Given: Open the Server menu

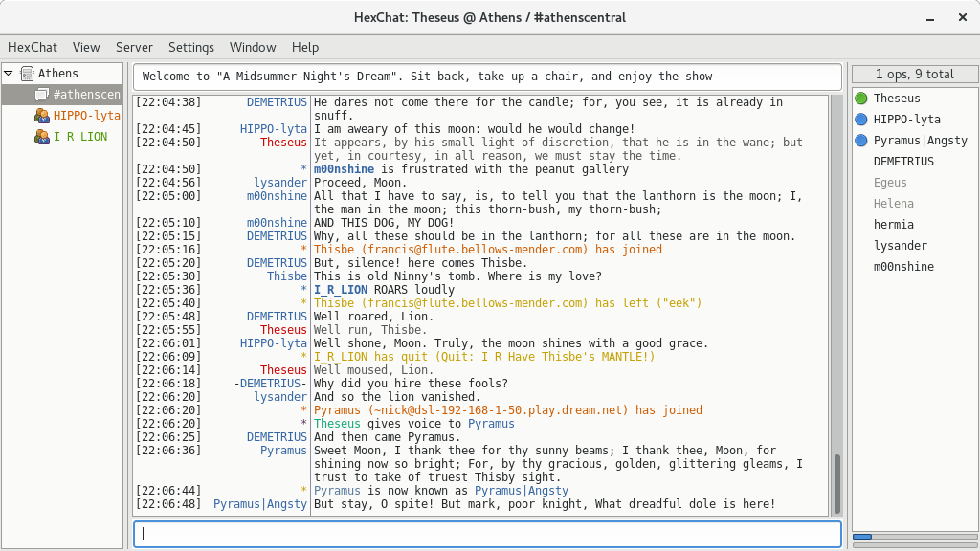Looking at the screenshot, I should [x=134, y=47].
